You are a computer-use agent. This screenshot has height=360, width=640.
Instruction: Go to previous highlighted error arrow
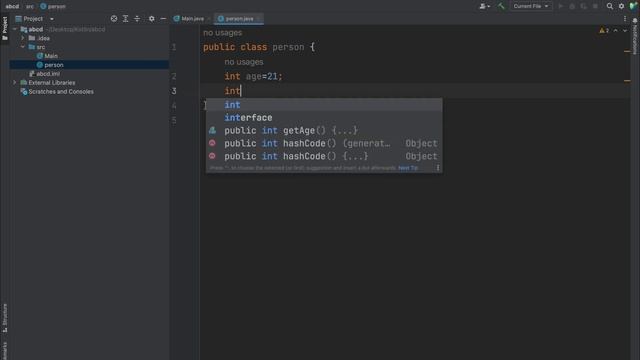[x=616, y=31]
